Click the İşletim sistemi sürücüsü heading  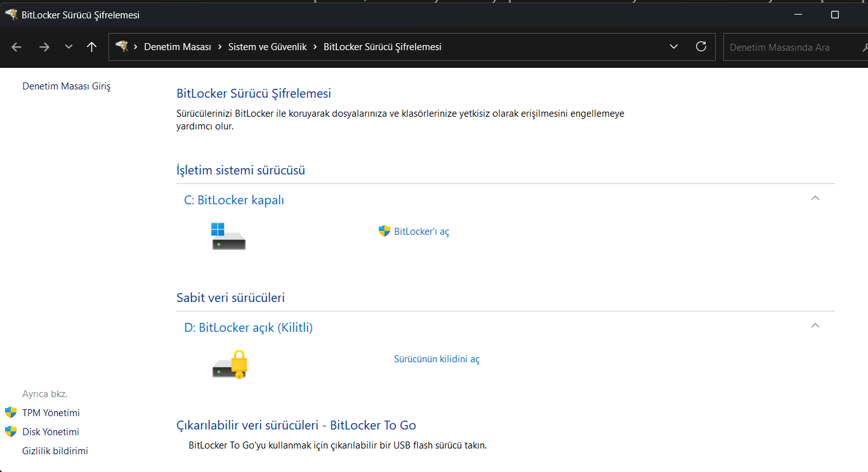coord(241,170)
